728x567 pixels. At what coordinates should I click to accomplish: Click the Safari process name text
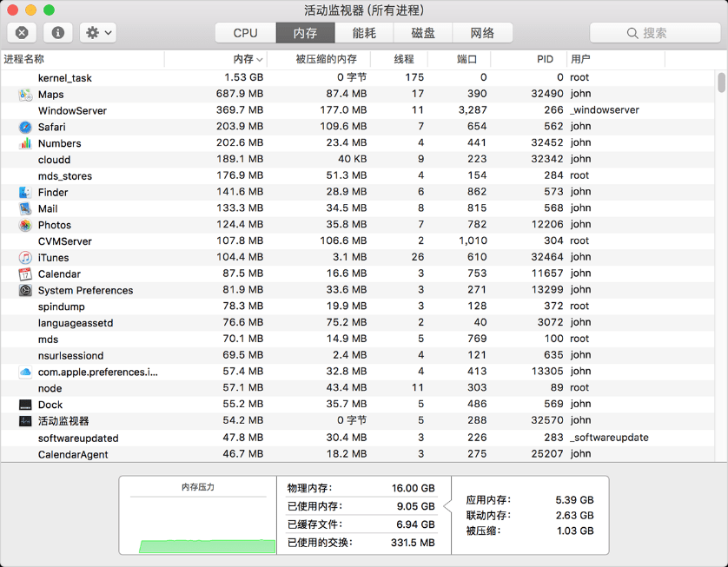pos(51,127)
